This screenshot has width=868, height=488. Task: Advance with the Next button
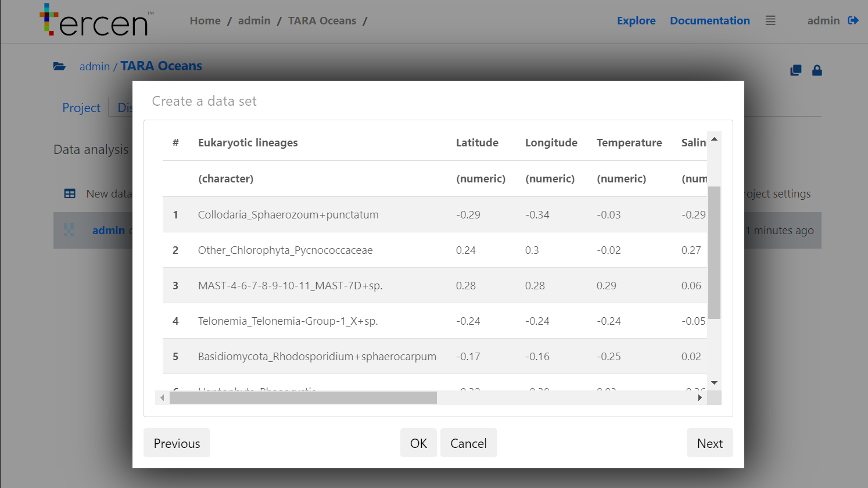coord(709,443)
